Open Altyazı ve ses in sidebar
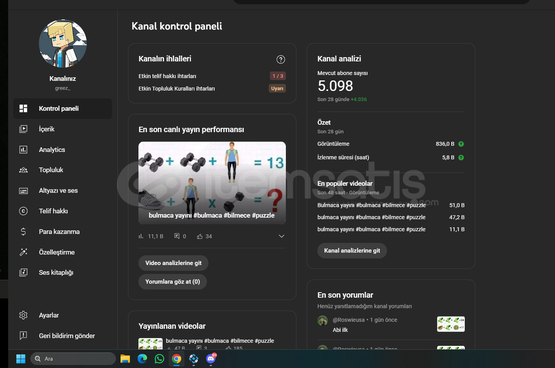This screenshot has height=368, width=555. 63,191
